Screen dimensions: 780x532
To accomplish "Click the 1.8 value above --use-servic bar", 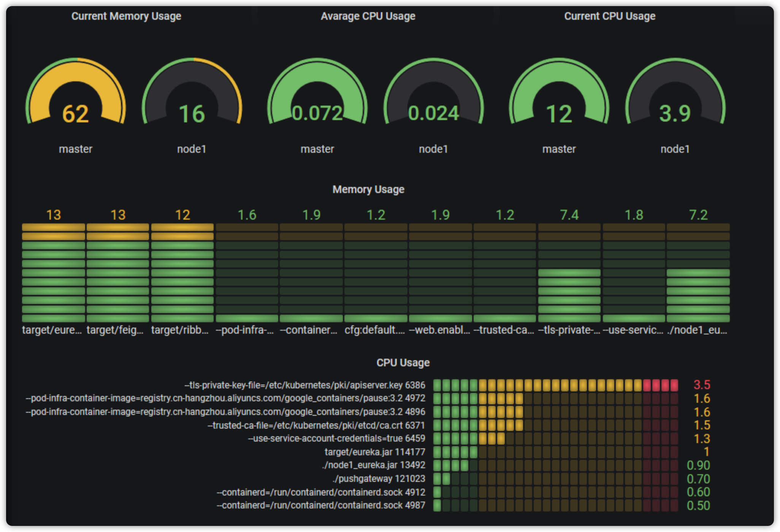I will tap(634, 215).
